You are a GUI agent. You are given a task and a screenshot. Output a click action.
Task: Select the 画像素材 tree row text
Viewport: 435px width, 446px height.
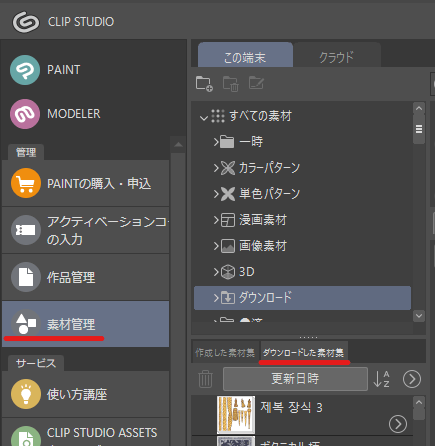pos(263,246)
